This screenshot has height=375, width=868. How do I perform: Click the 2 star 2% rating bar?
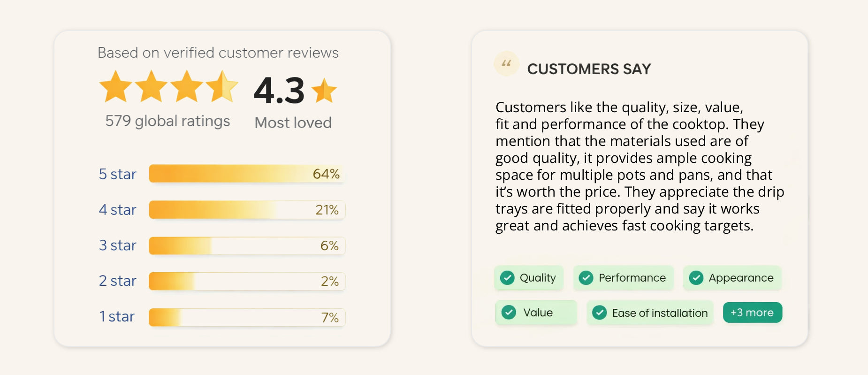pos(247,281)
